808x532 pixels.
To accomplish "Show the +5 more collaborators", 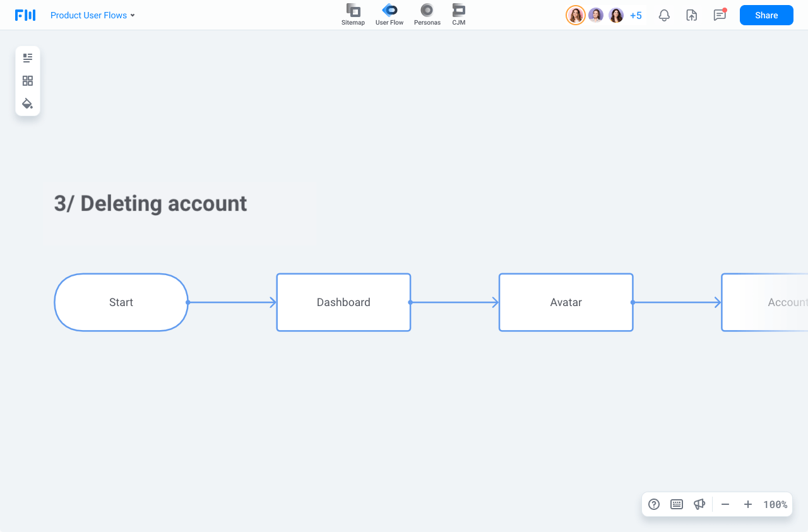I will pyautogui.click(x=636, y=15).
